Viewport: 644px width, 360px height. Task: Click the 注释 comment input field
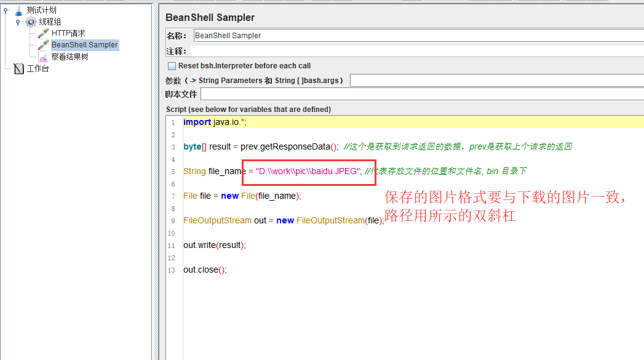pyautogui.click(x=417, y=51)
